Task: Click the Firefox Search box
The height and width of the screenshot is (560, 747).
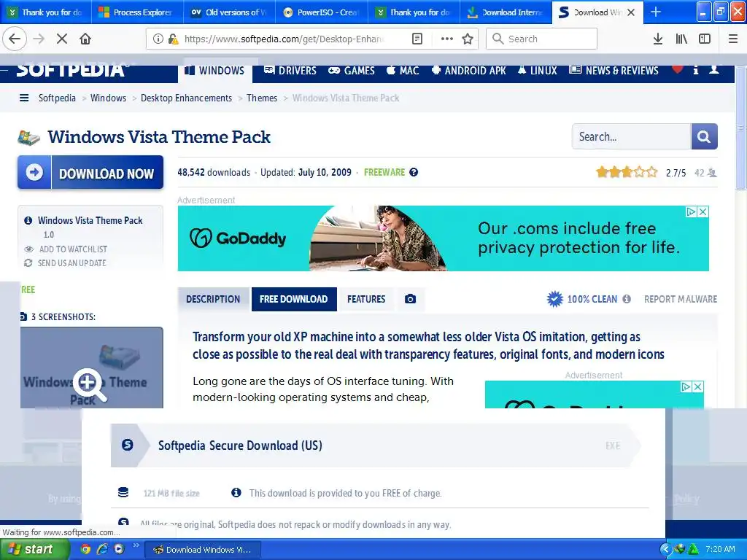Action: point(541,39)
